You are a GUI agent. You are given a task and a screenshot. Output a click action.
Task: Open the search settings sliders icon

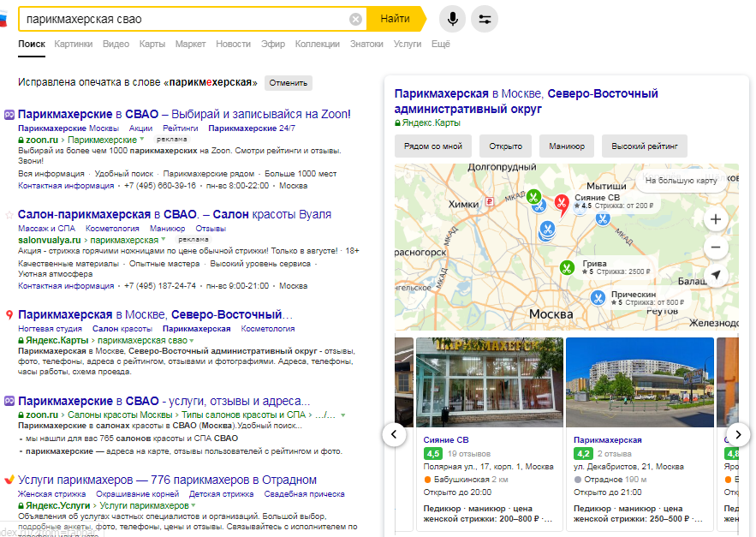(485, 19)
